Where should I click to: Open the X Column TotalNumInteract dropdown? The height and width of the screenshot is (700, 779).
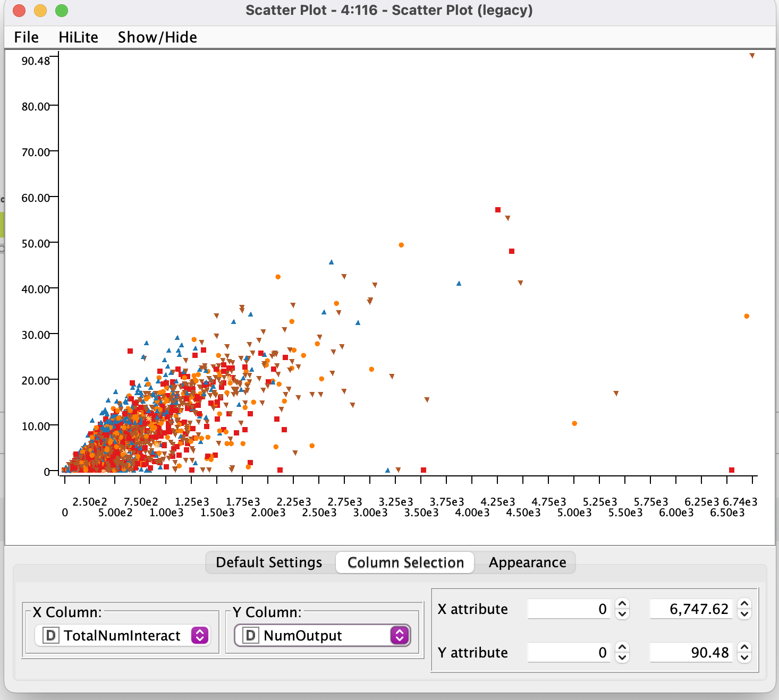click(x=200, y=635)
